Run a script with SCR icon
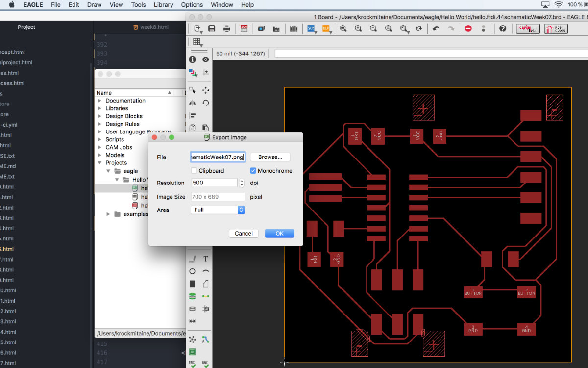 click(311, 28)
